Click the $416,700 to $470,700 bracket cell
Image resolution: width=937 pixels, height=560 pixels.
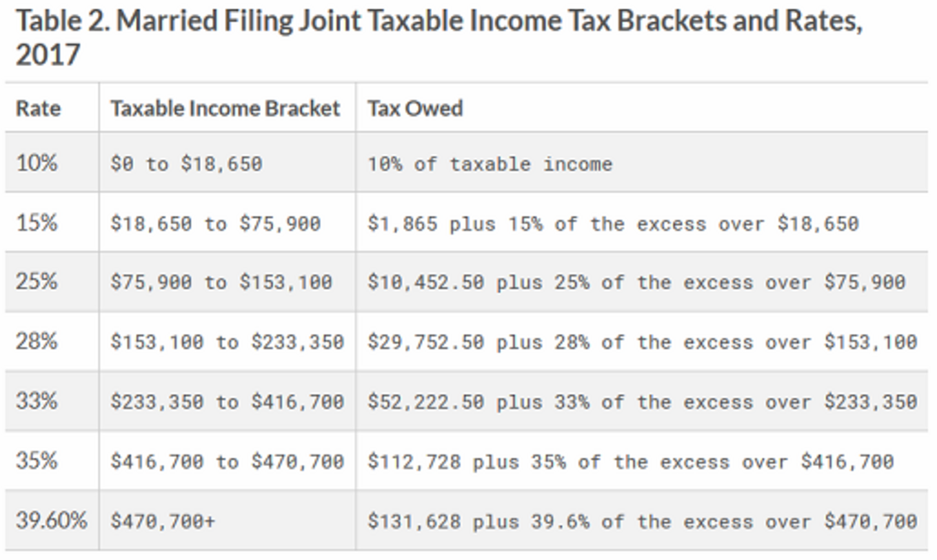tap(226, 461)
